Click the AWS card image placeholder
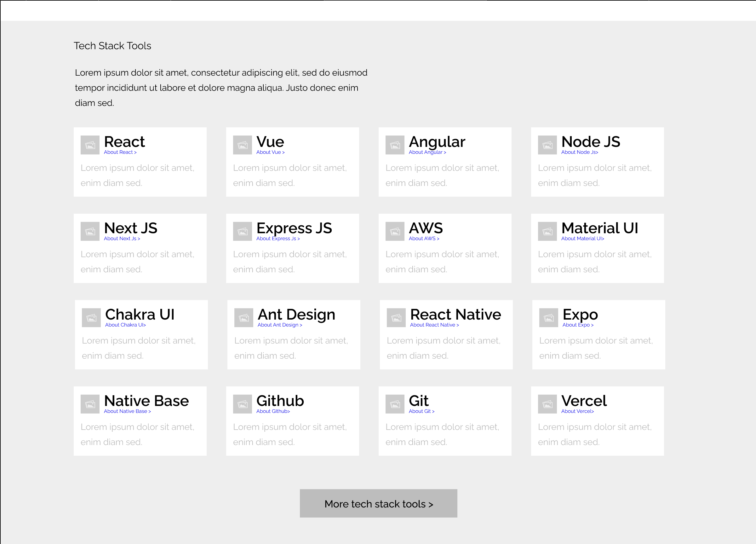756x544 pixels. click(x=395, y=231)
